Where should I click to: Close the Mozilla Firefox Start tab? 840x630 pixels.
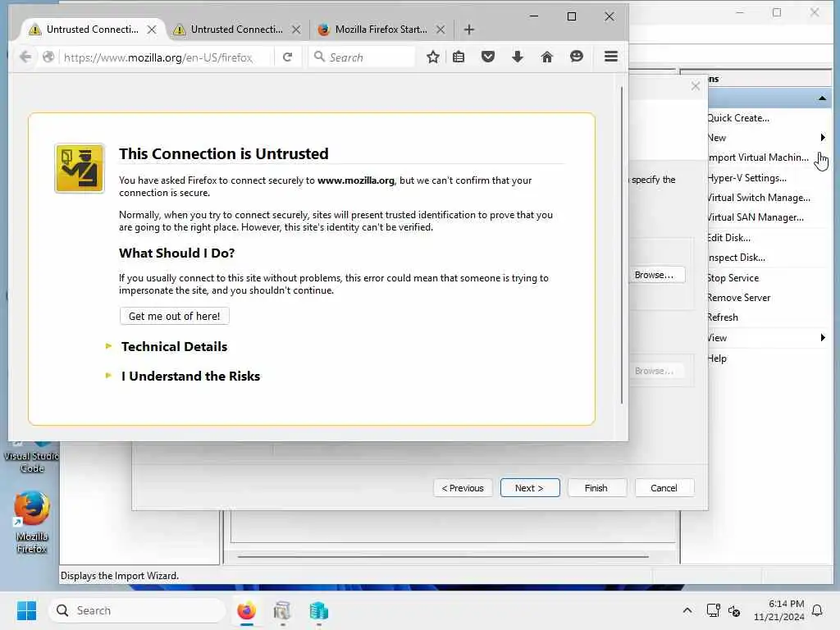click(441, 30)
